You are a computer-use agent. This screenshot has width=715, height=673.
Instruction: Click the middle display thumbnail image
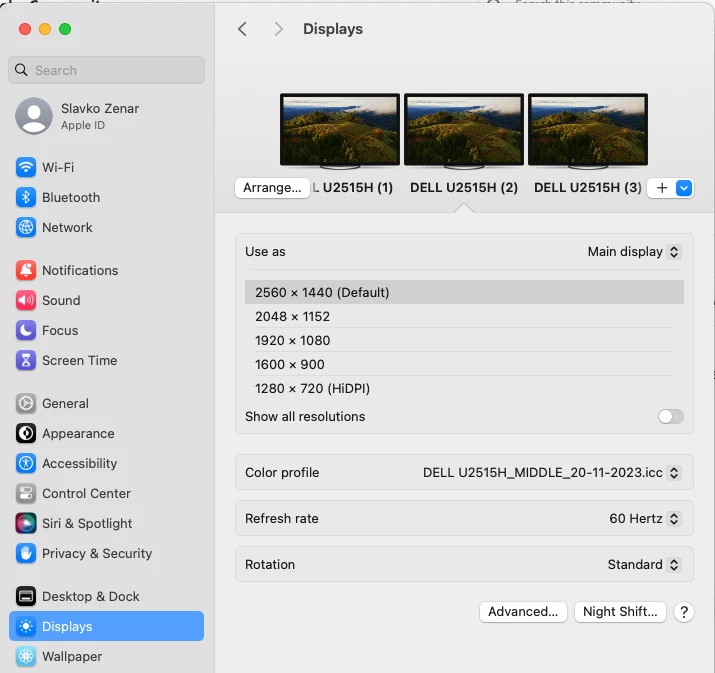coord(464,130)
